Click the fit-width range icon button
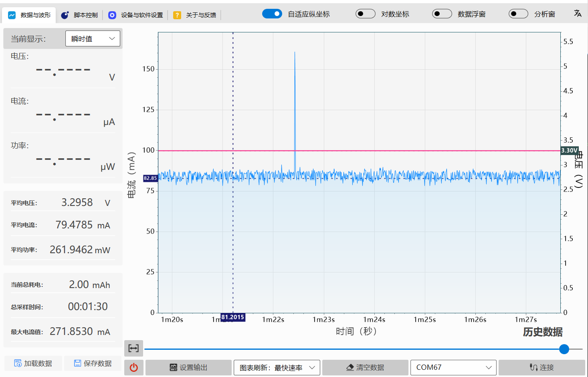The image size is (588, 377). pos(133,349)
